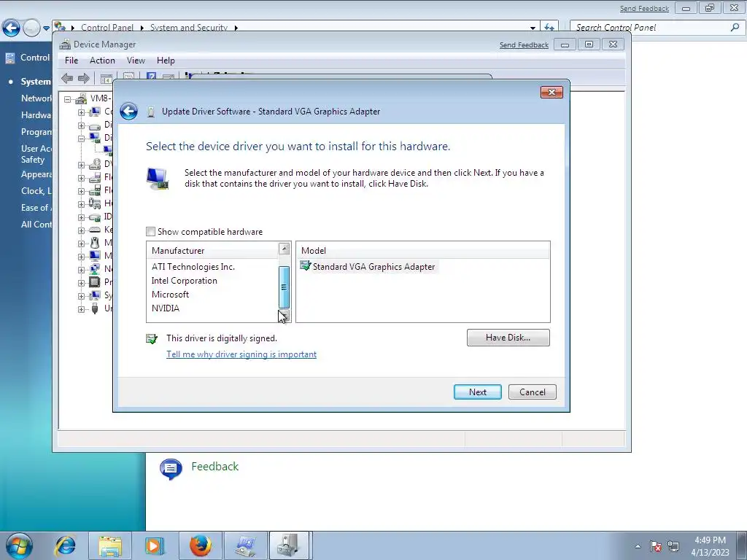Select the processor chip category icon
Viewport: 747px width, 560px height.
(95, 282)
